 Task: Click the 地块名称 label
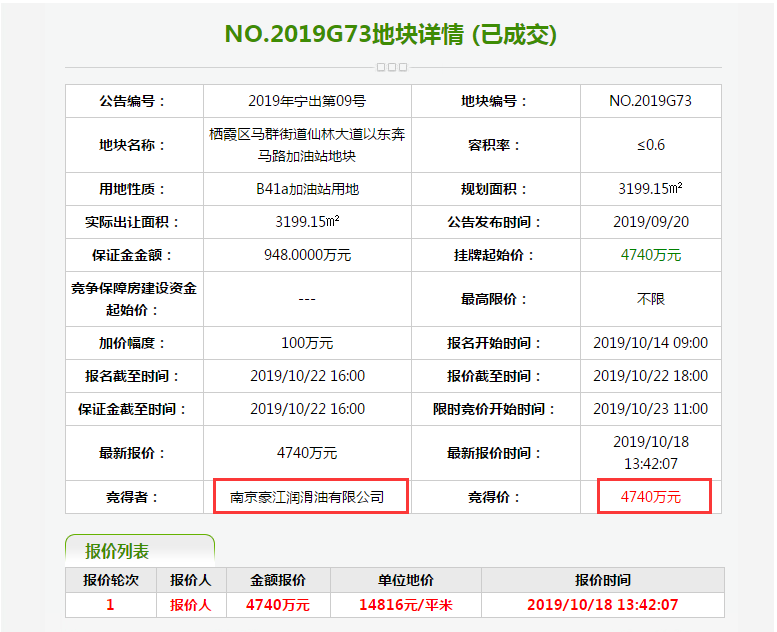pyautogui.click(x=132, y=145)
